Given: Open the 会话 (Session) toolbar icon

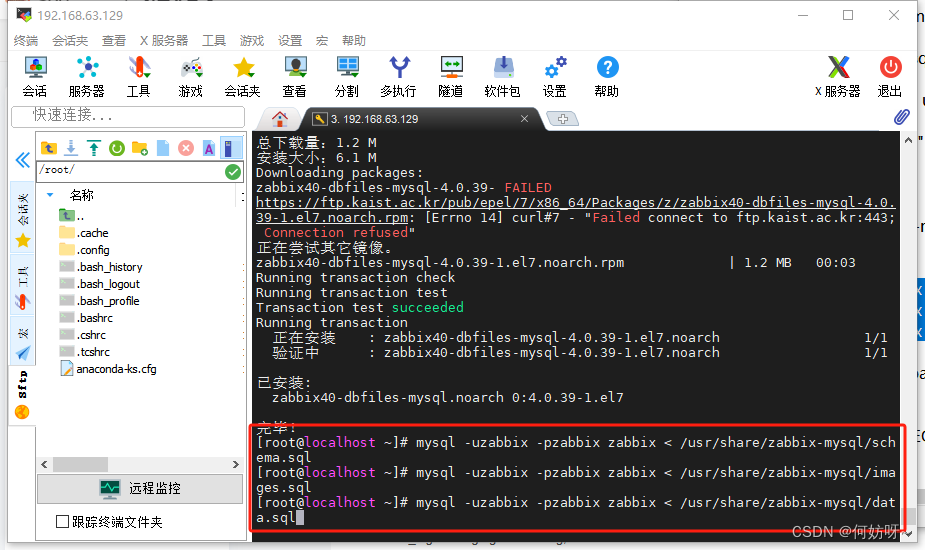Looking at the screenshot, I should (x=35, y=77).
